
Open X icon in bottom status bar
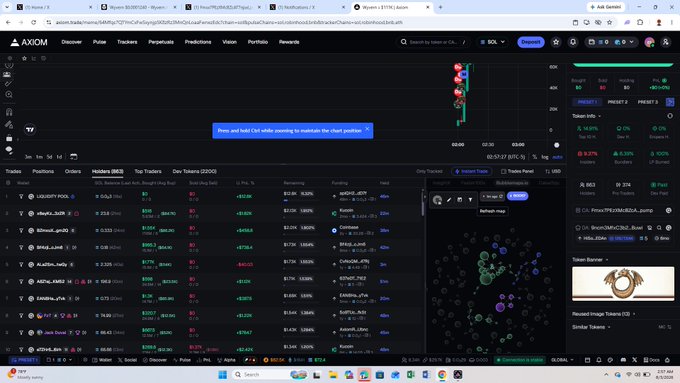[x=634, y=360]
